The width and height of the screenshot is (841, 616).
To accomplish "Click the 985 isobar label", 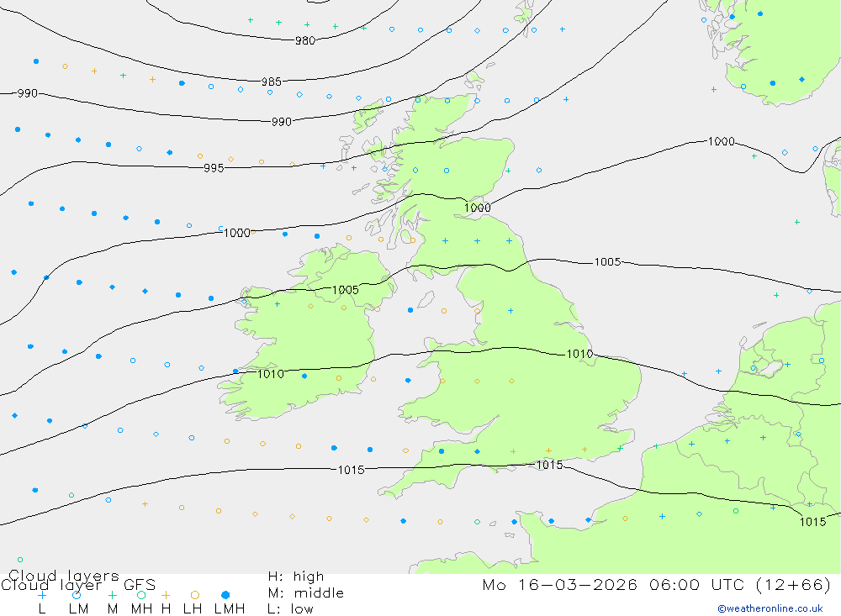I will [x=272, y=82].
